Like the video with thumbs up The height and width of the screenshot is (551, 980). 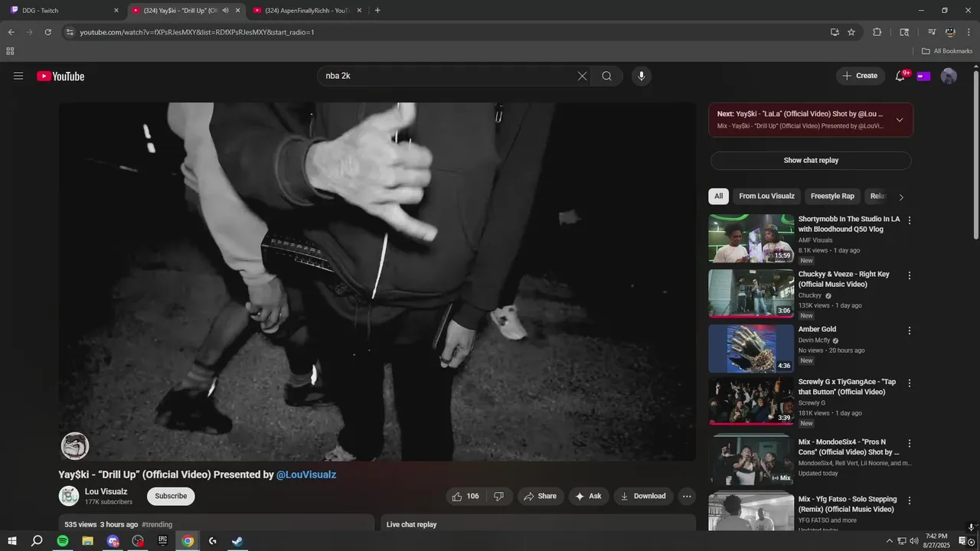pyautogui.click(x=465, y=496)
